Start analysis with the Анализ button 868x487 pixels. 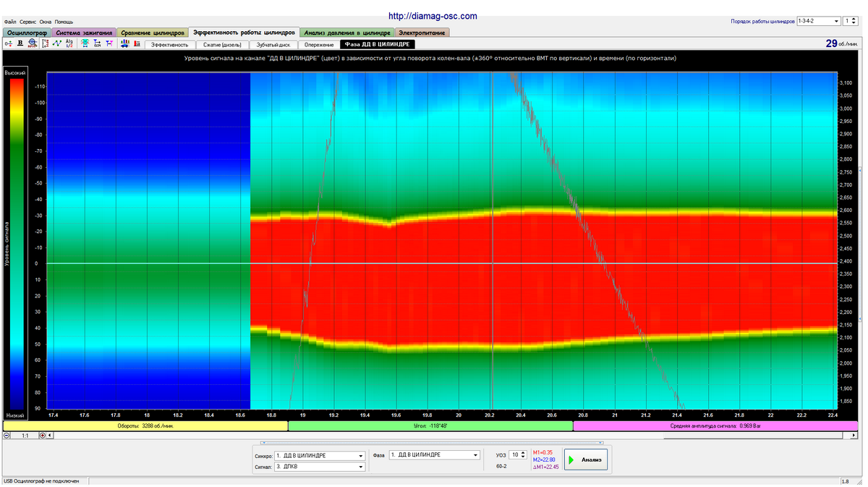(586, 460)
